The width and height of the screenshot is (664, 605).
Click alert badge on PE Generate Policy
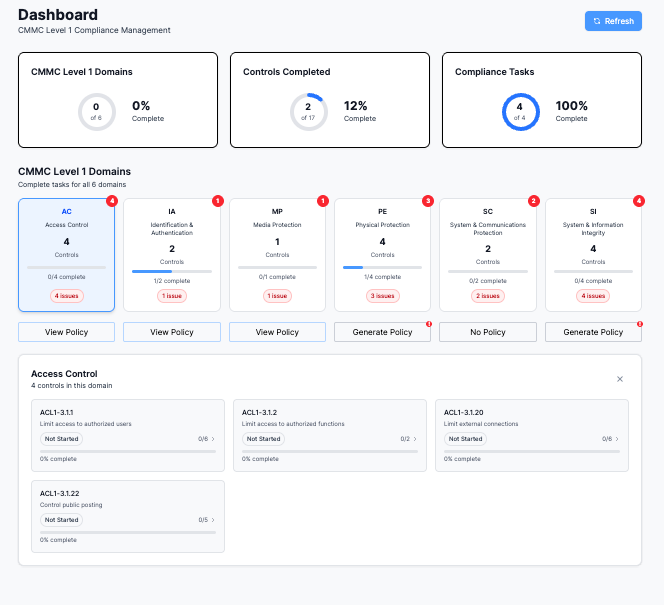[x=429, y=324]
